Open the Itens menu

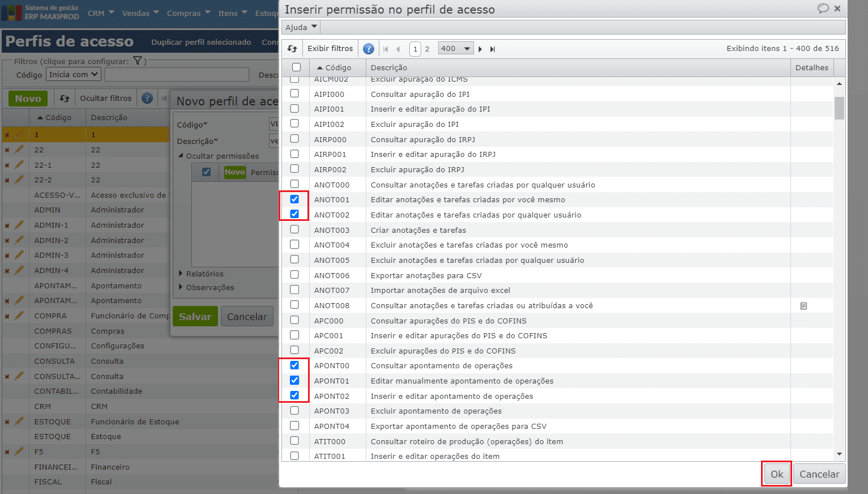pyautogui.click(x=233, y=13)
